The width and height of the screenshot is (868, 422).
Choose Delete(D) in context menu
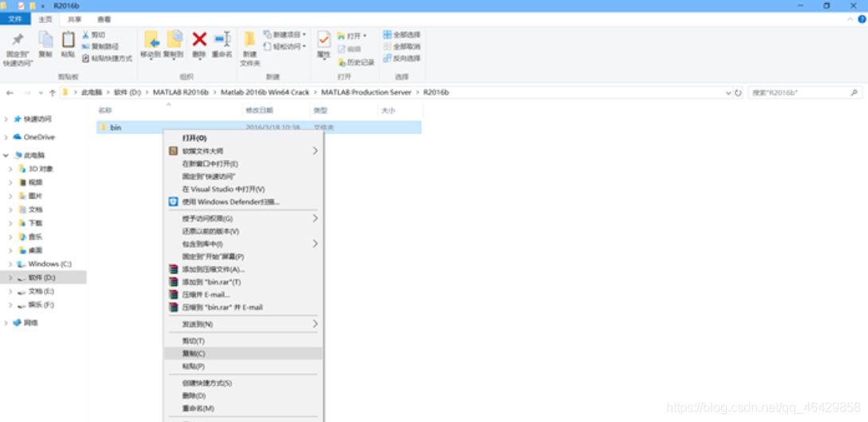click(x=244, y=396)
